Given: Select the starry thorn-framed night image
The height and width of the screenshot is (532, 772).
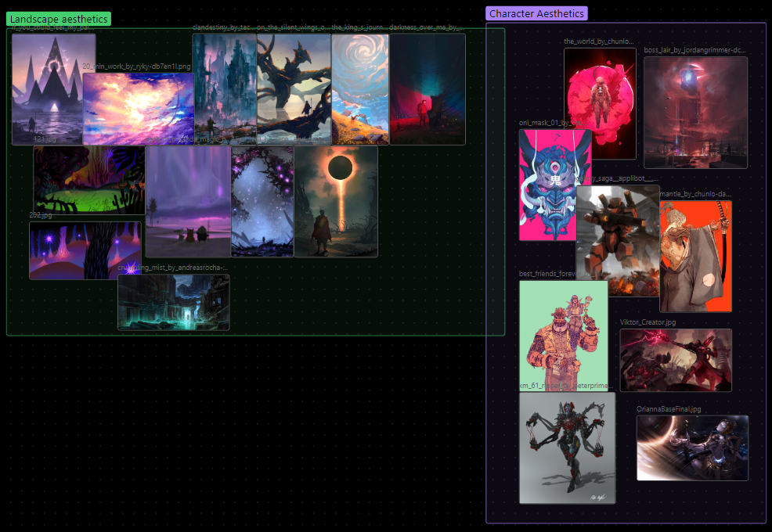Looking at the screenshot, I should [262, 202].
